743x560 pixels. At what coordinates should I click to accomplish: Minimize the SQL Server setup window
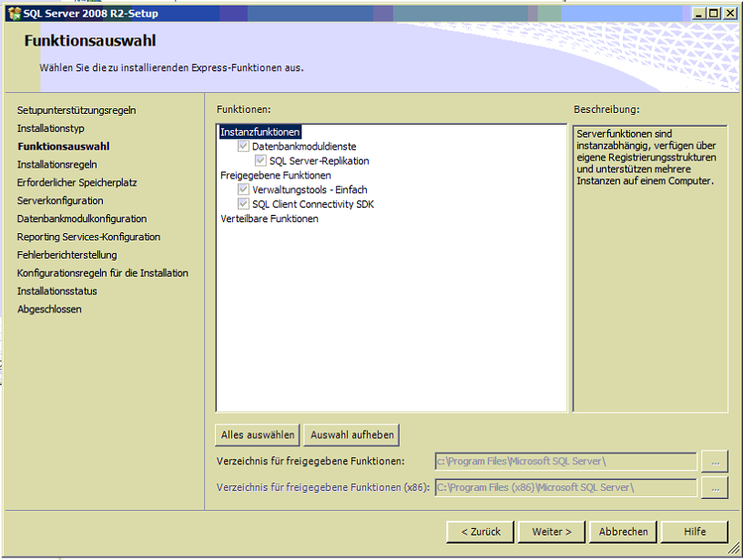click(x=698, y=14)
